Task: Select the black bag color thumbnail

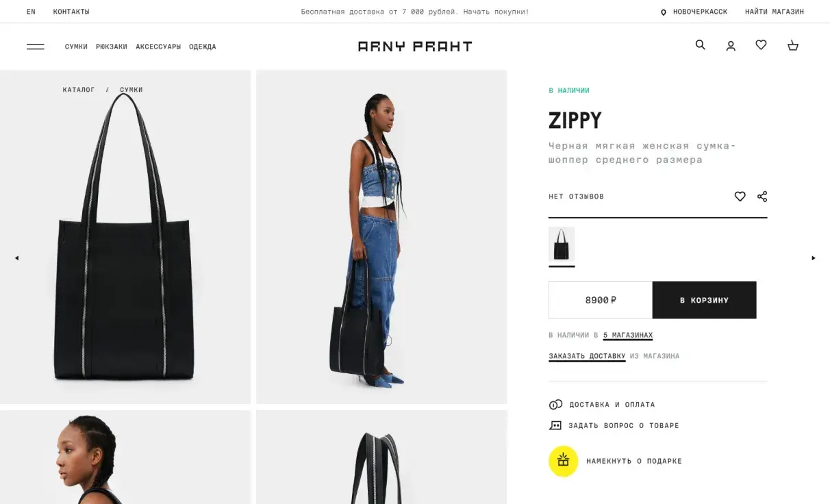Action: pyautogui.click(x=562, y=245)
